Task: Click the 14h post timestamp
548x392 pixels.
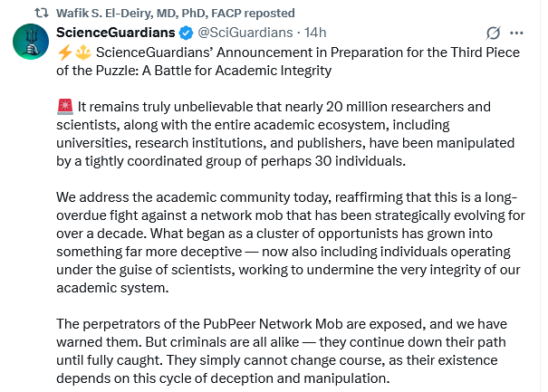Action: pos(315,33)
